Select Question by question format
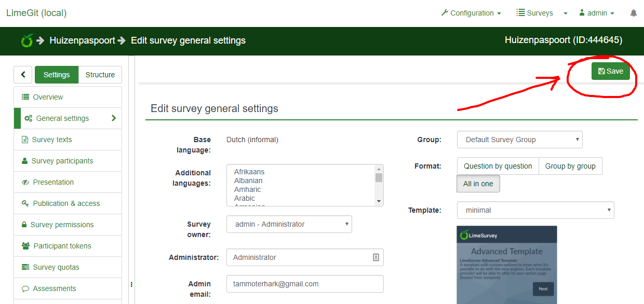Image resolution: width=644 pixels, height=304 pixels. tap(498, 166)
